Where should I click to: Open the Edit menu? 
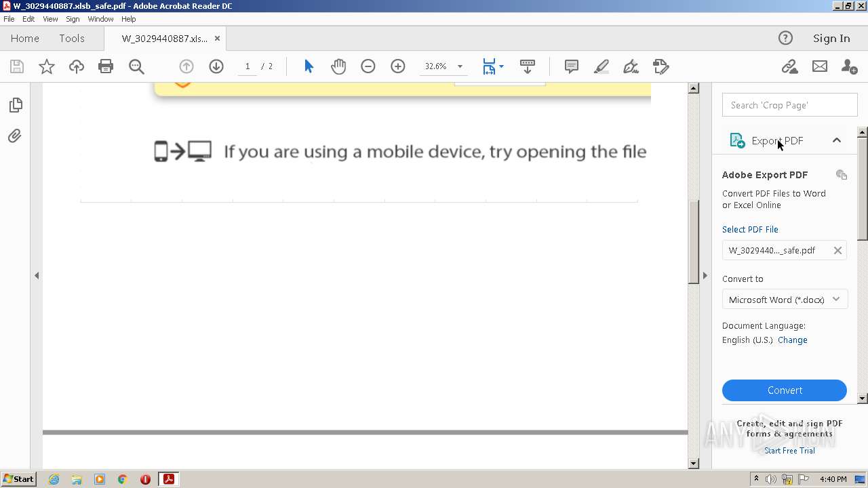tap(28, 19)
